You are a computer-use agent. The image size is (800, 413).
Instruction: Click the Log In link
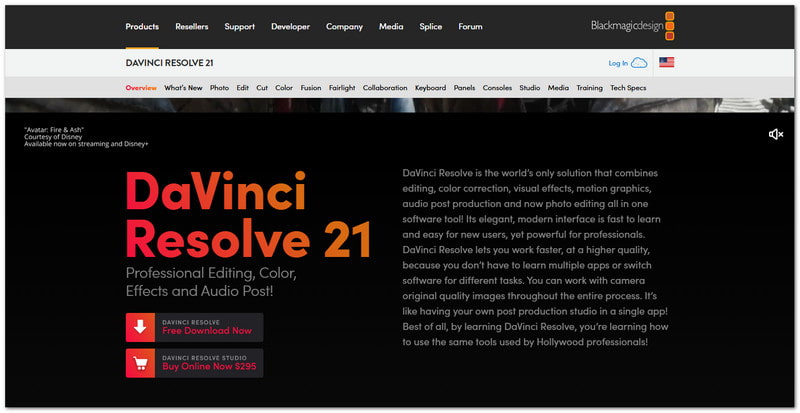tap(618, 63)
